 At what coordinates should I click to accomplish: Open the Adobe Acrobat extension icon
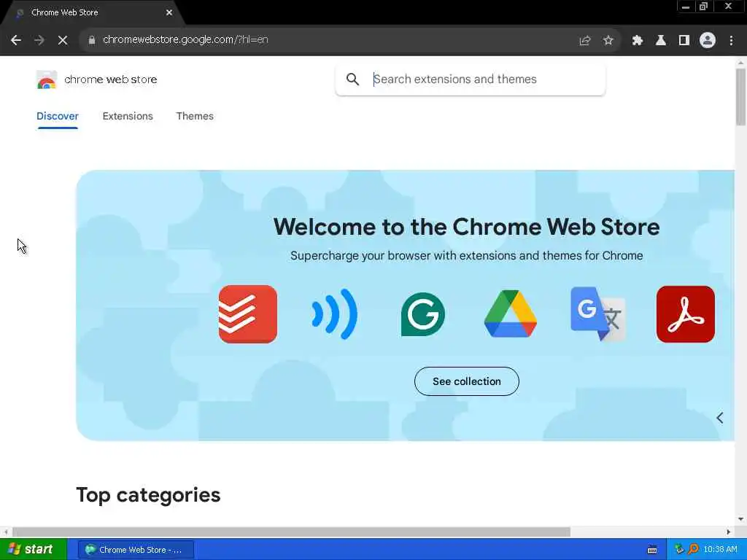(686, 314)
